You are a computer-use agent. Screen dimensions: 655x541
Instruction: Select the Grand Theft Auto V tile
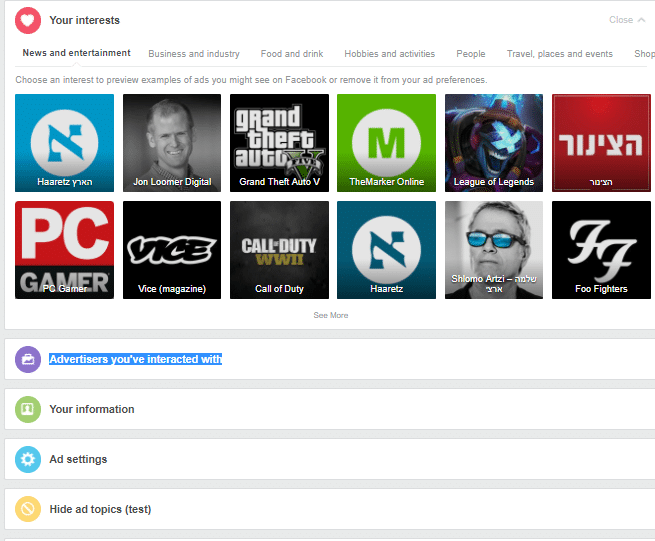click(279, 143)
